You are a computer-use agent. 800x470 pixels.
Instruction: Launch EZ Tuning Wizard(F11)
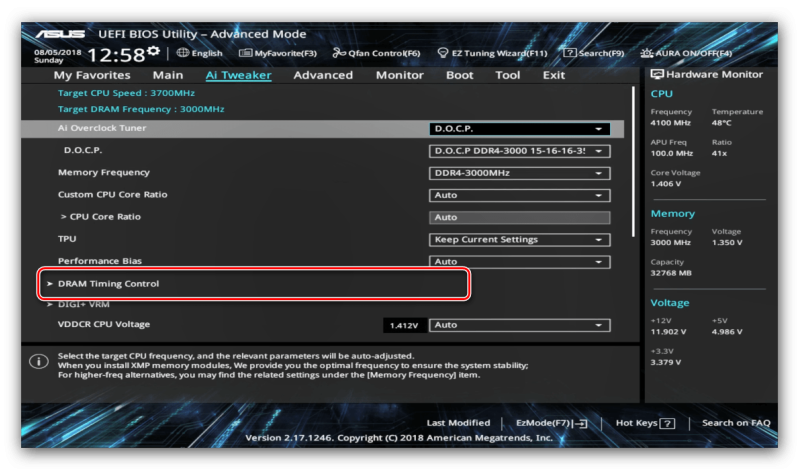[x=492, y=53]
